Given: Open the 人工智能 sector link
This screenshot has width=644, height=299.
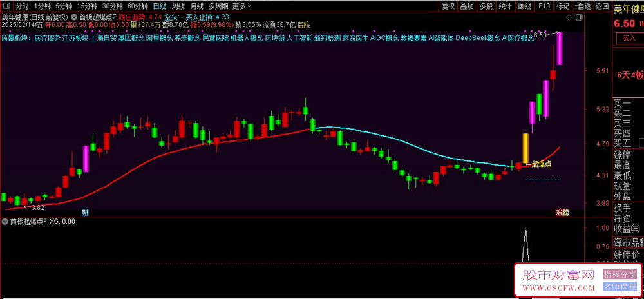Looking at the screenshot, I should (x=299, y=39).
